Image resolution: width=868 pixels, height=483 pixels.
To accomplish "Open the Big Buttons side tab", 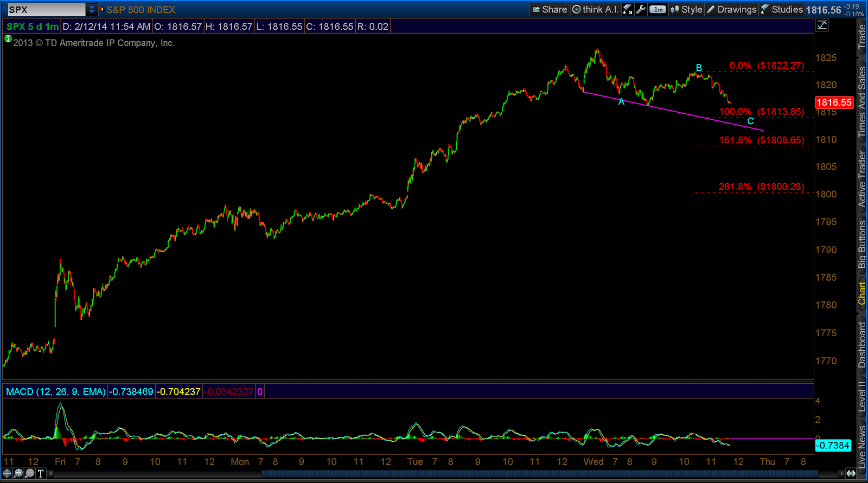I will [x=862, y=244].
